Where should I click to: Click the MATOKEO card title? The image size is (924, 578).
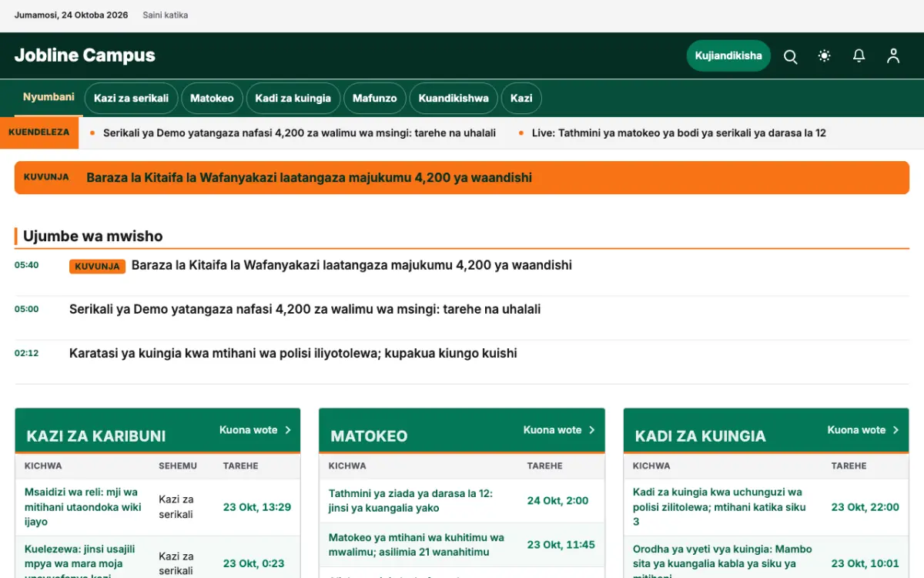(369, 435)
